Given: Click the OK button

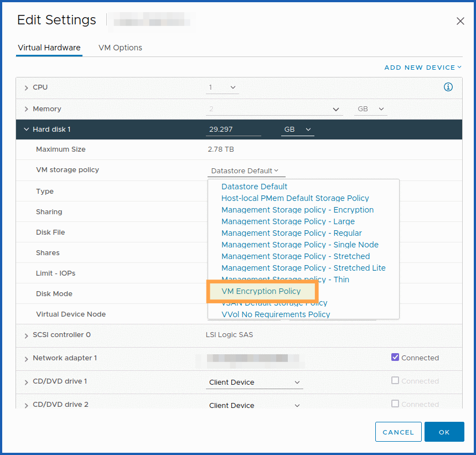Looking at the screenshot, I should click(444, 432).
